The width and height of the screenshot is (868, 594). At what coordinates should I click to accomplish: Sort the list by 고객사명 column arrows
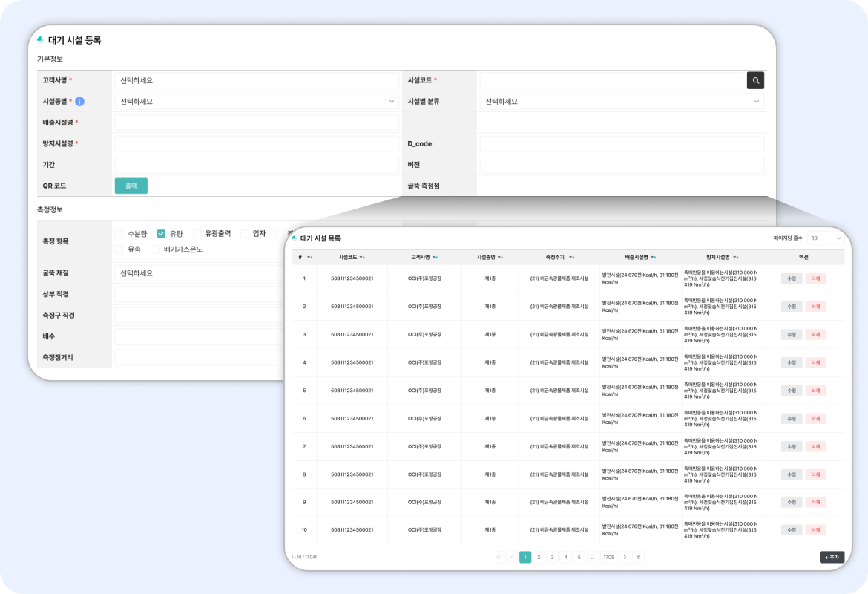[x=435, y=257]
